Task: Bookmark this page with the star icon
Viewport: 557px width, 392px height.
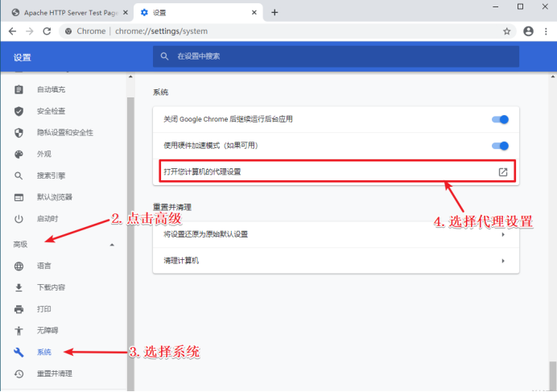Action: click(506, 31)
